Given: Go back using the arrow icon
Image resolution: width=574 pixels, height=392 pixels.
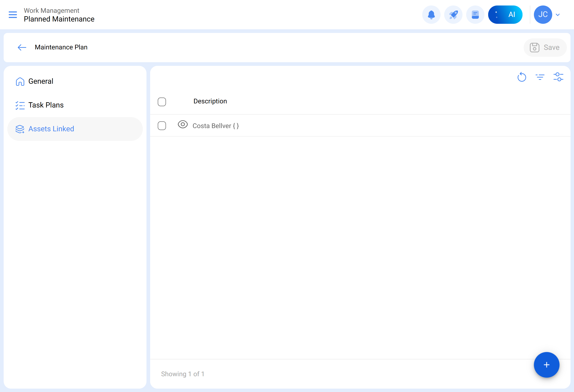Looking at the screenshot, I should (22, 47).
